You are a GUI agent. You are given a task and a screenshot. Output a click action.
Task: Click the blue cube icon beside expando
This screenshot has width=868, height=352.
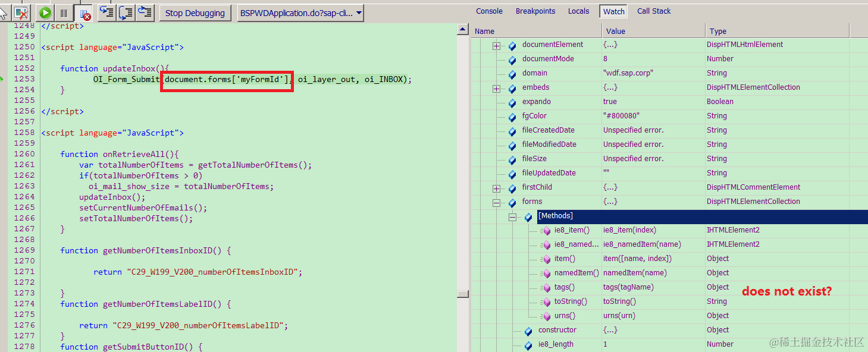point(512,103)
